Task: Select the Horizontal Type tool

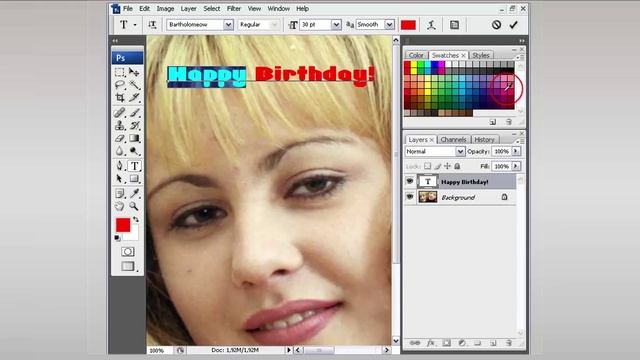Action: (134, 166)
